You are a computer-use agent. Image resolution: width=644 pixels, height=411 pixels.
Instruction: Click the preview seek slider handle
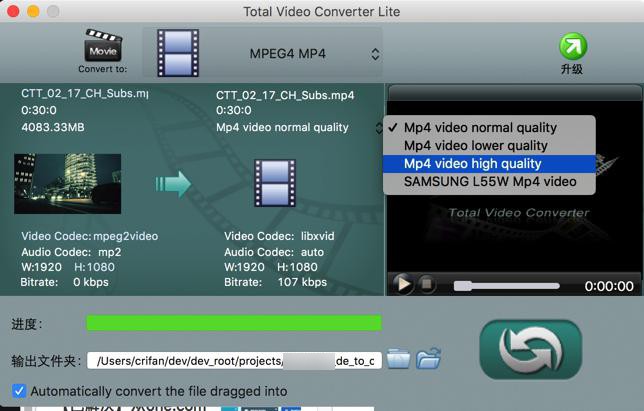tap(463, 286)
